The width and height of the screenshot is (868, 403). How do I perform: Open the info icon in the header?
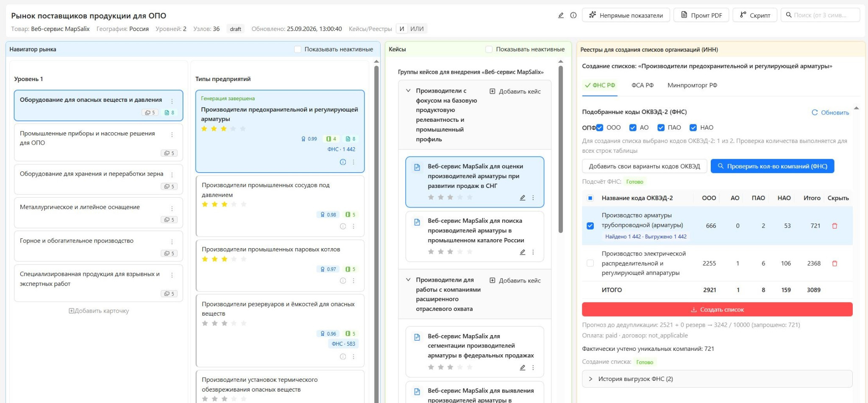coord(573,15)
